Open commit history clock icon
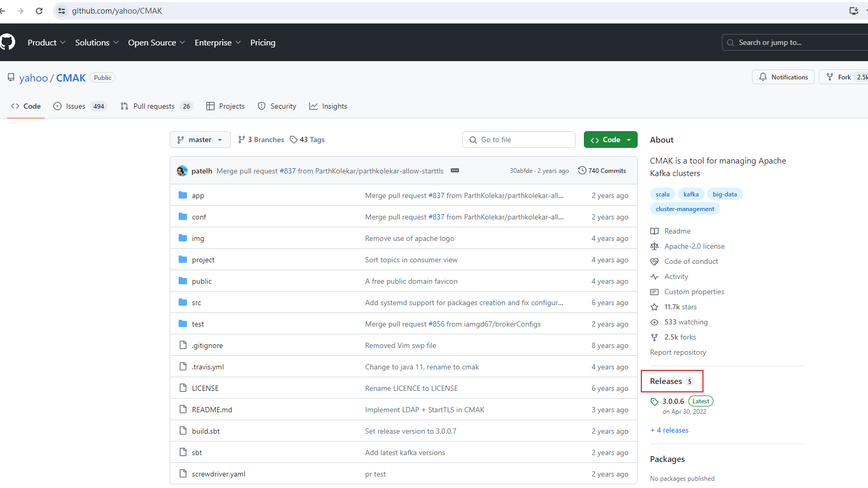This screenshot has height=488, width=868. point(582,171)
